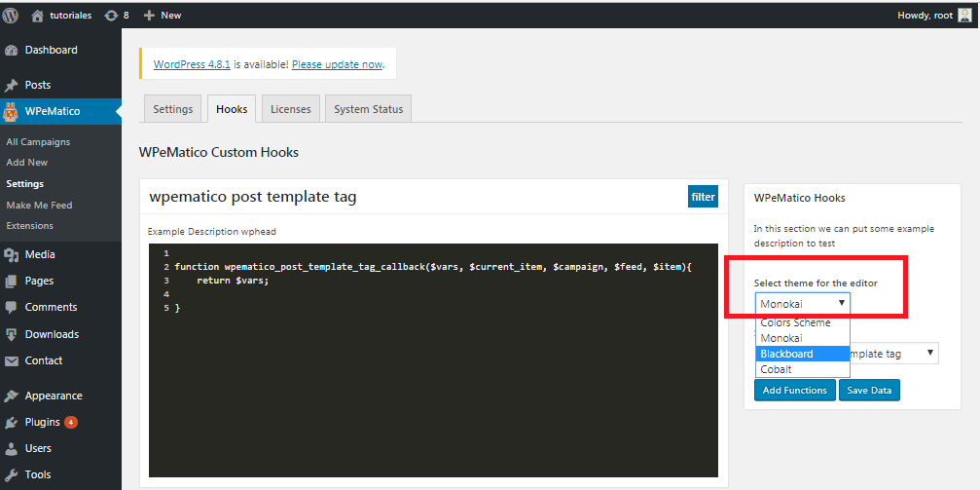980x490 pixels.
Task: Click the root user avatar
Action: click(x=964, y=15)
